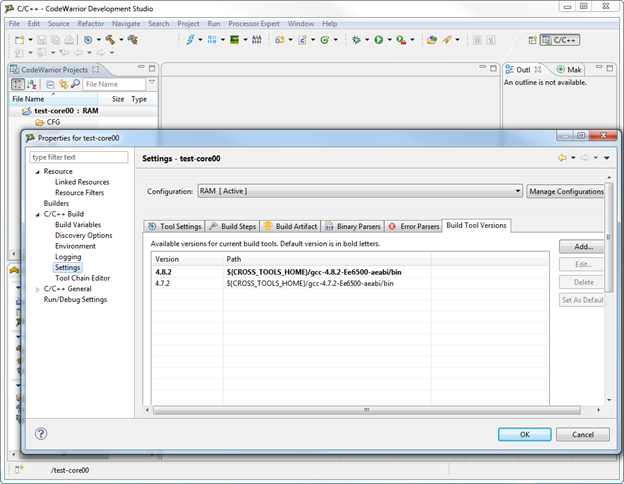
Task: Select Discovery Options in properties tree
Action: point(84,235)
